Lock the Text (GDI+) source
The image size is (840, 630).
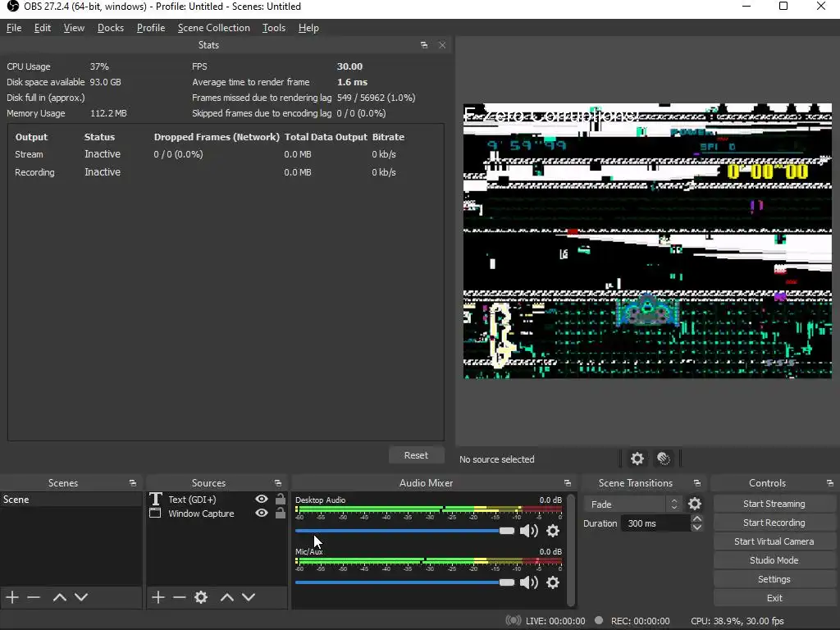[x=281, y=499]
